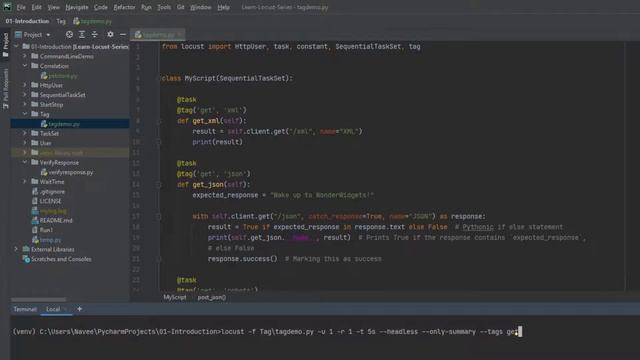The image size is (640, 360).
Task: Collapse the Correlation folder
Action: 25,66
